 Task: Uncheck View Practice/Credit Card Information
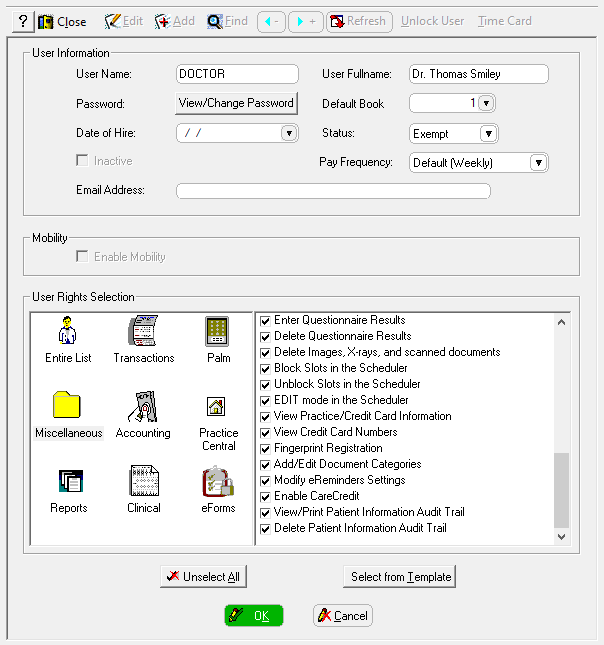point(265,417)
